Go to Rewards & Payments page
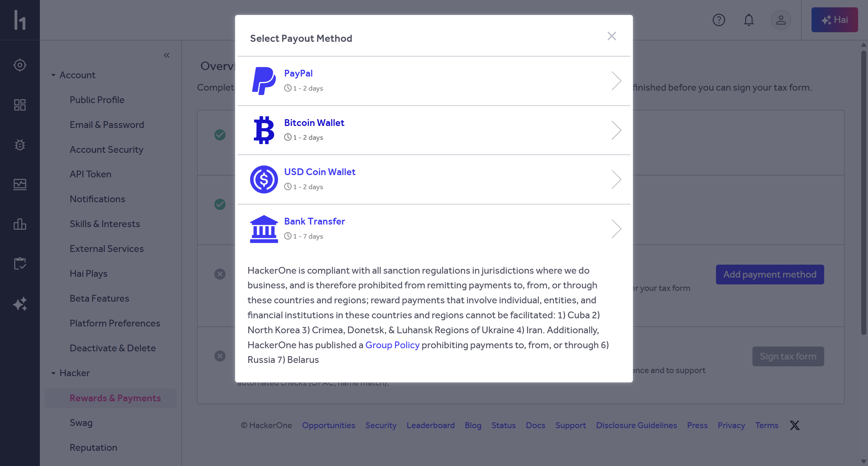The height and width of the screenshot is (466, 868). [115, 398]
